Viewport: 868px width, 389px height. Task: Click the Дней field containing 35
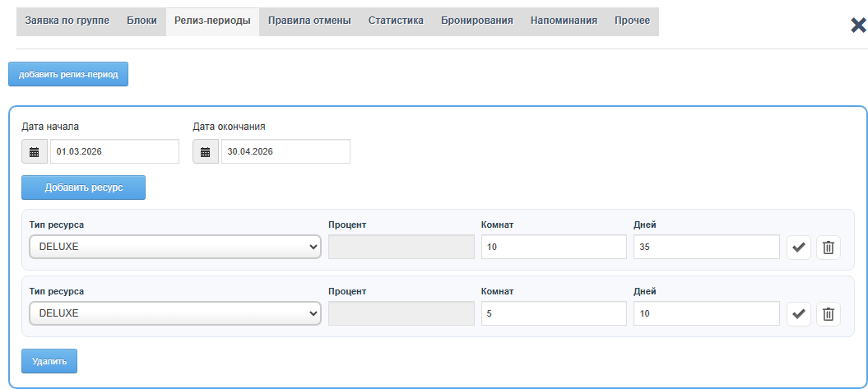tap(706, 247)
